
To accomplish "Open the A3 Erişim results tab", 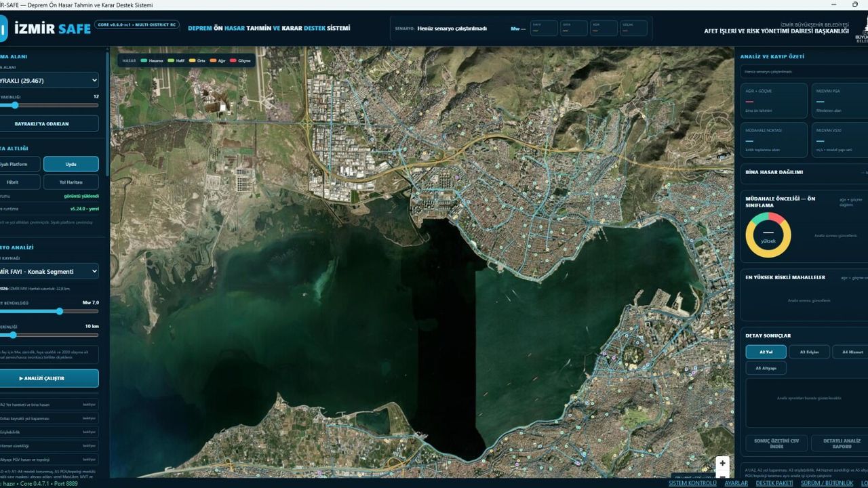I will (x=809, y=352).
